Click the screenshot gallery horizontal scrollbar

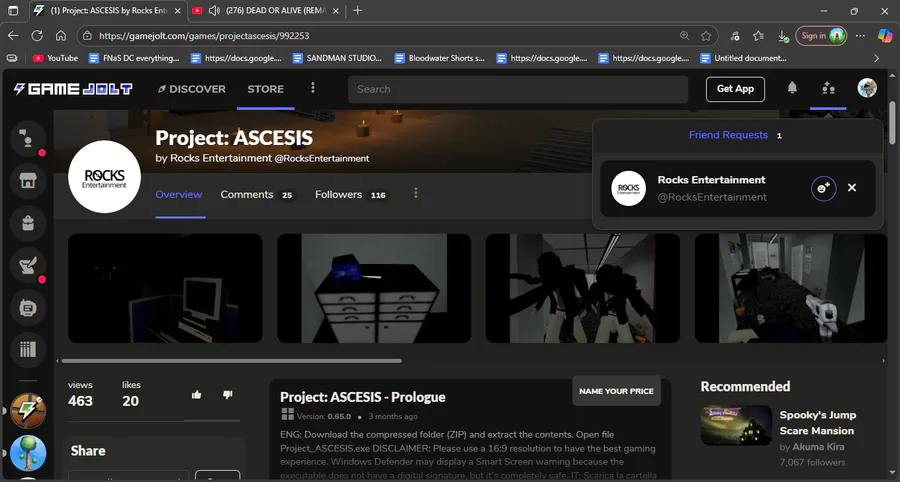coord(231,361)
